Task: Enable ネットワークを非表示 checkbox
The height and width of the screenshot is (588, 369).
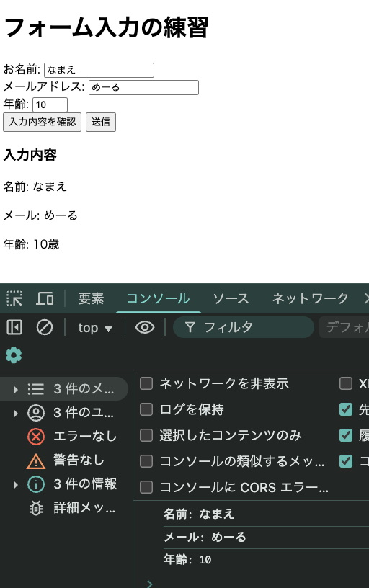Action: [146, 383]
